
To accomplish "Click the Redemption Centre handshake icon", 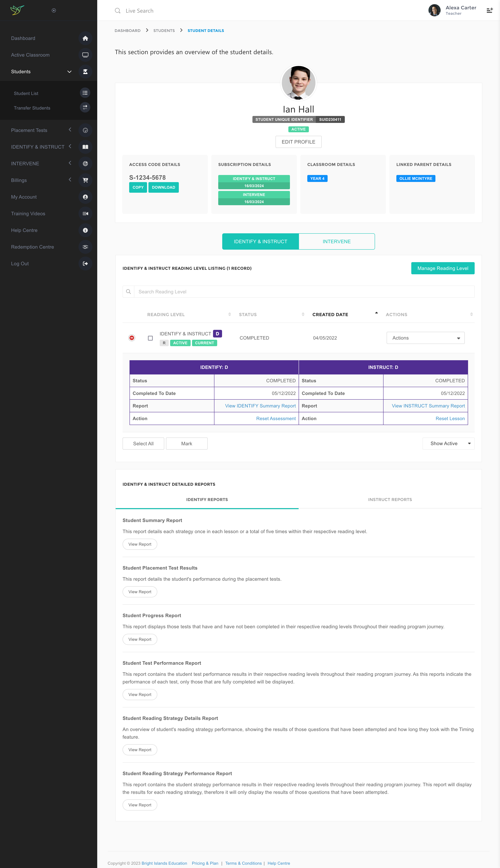I will pos(85,247).
